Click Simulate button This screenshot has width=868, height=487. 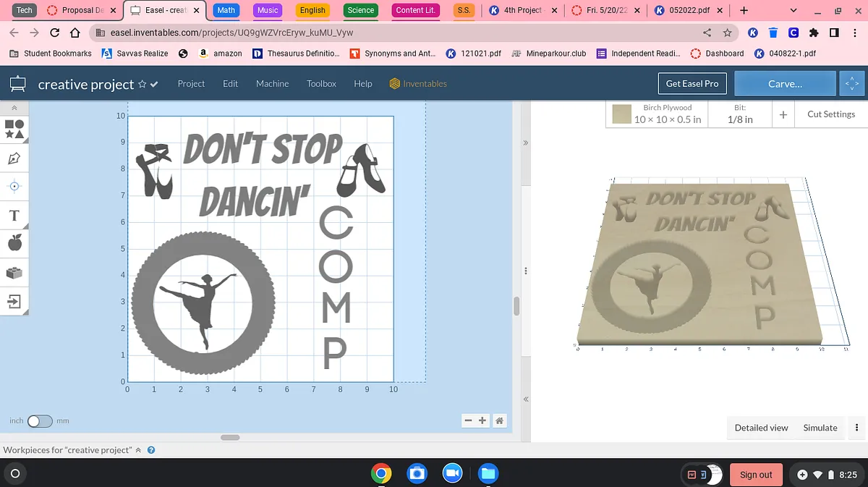tap(820, 428)
